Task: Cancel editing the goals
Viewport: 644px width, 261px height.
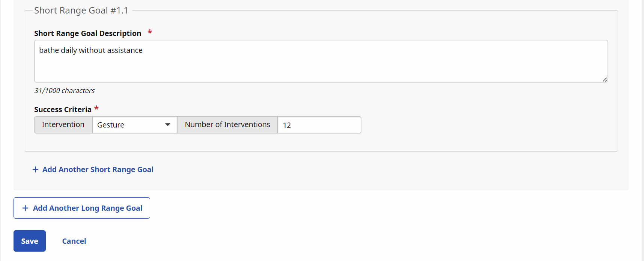Action: point(74,241)
